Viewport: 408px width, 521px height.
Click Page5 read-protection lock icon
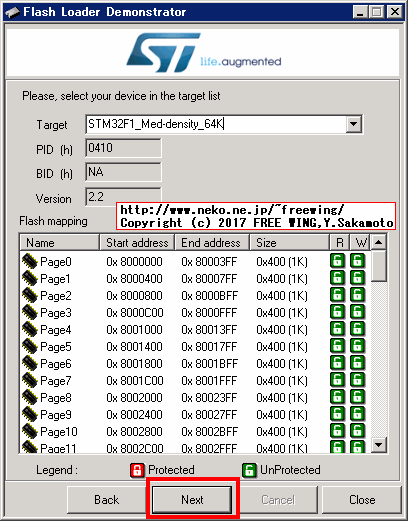pos(337,346)
